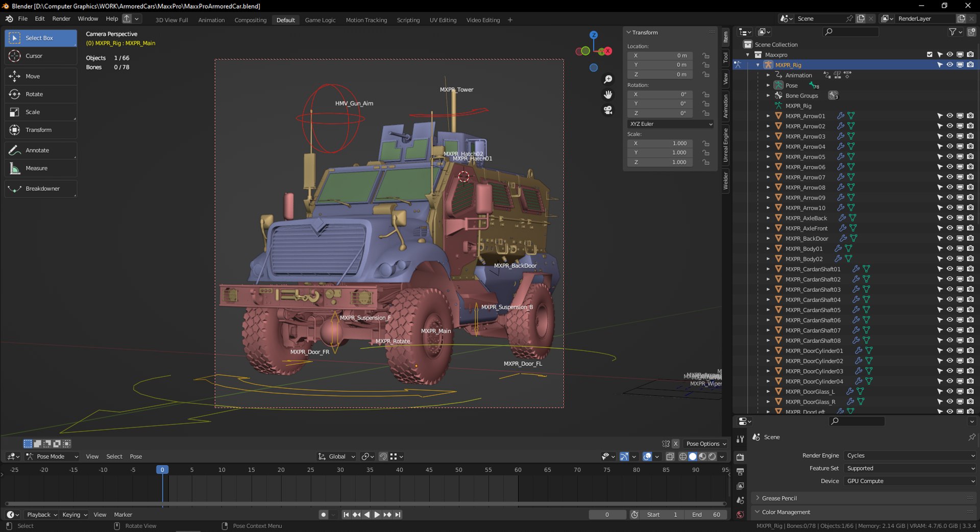980x532 pixels.
Task: Switch to the Scripting workspace tab
Action: 408,20
